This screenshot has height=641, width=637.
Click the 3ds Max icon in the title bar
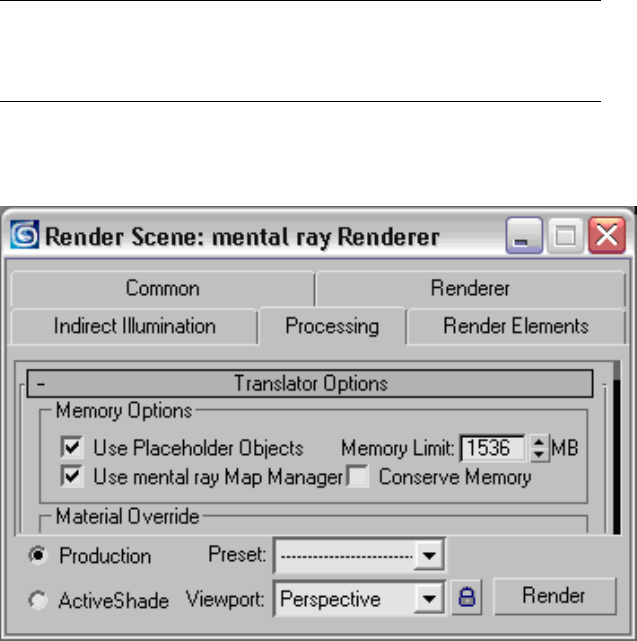[25, 235]
